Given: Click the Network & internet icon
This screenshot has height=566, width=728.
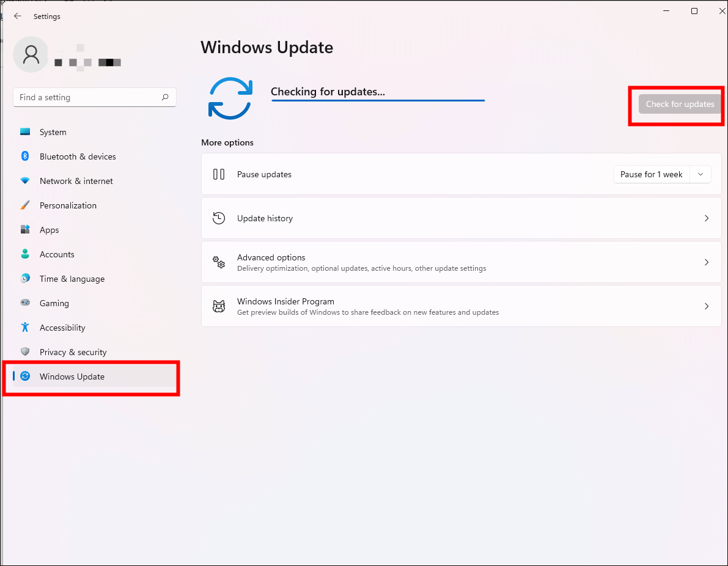Looking at the screenshot, I should pyautogui.click(x=25, y=180).
